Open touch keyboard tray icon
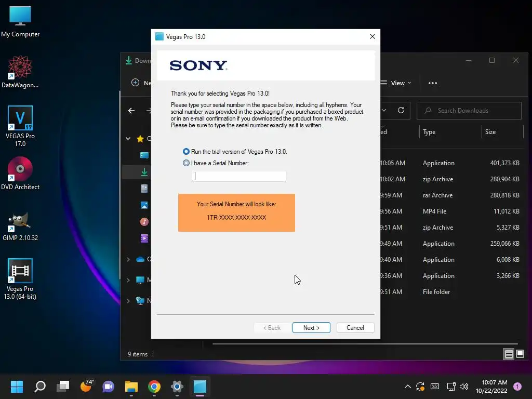Screen dimensions: 532x399 435,387
